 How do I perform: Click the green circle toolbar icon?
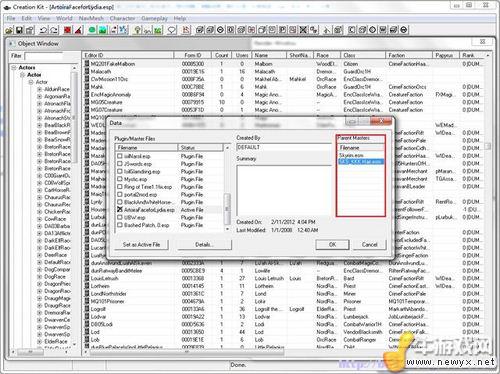pos(92,30)
